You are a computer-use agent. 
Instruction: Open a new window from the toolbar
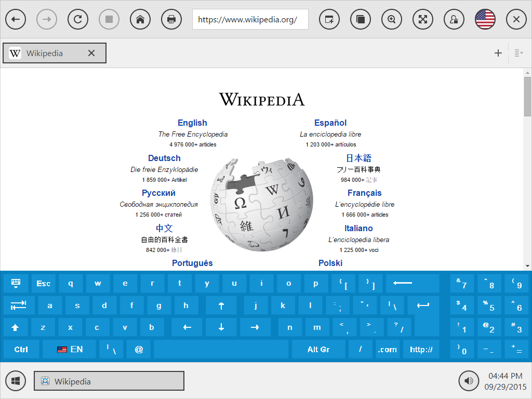tap(329, 19)
